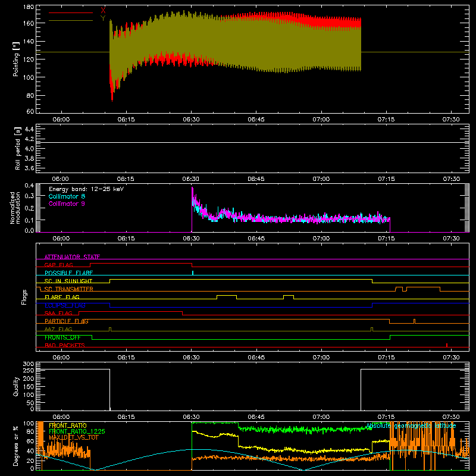Click '07:15' time label under Roll period plot
The width and height of the screenshot is (476, 476).
(x=386, y=179)
